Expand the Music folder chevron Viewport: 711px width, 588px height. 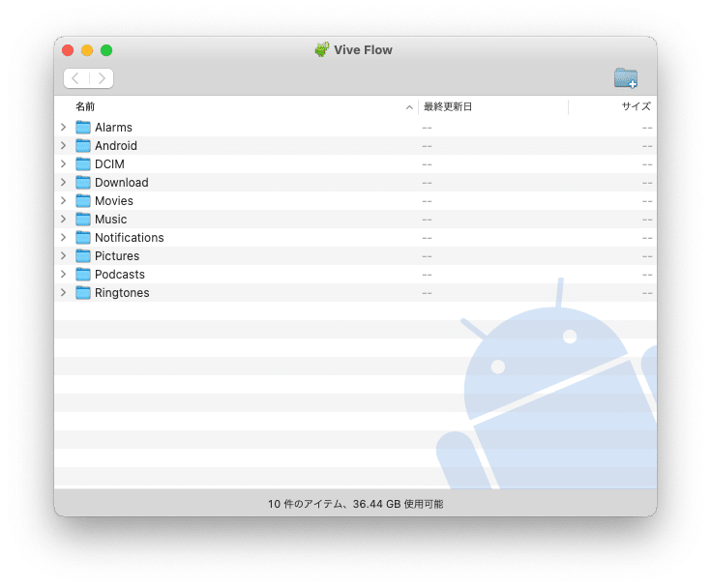[x=64, y=219]
